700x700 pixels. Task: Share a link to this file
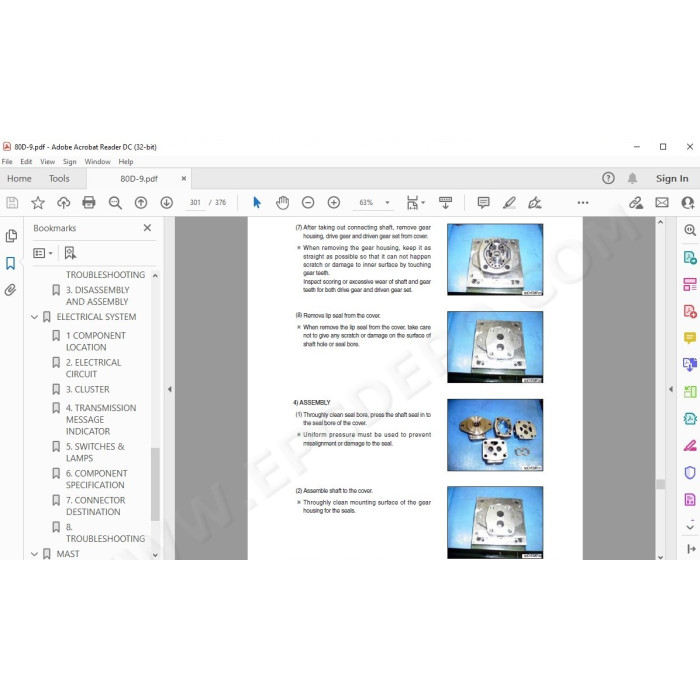636,203
